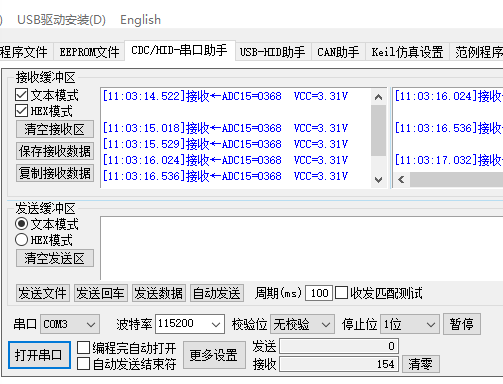Open the Keil仿真设置 tab
503x384 pixels.
click(407, 52)
